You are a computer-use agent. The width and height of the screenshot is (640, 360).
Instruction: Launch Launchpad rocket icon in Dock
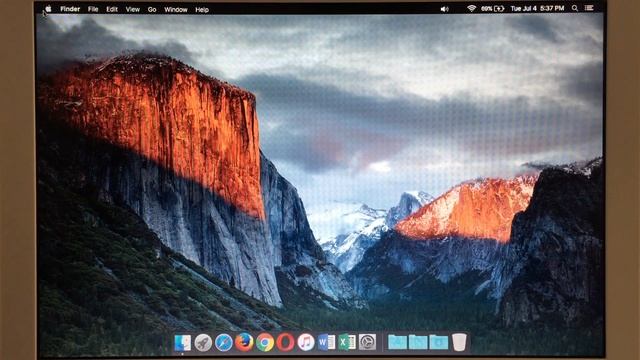click(203, 342)
